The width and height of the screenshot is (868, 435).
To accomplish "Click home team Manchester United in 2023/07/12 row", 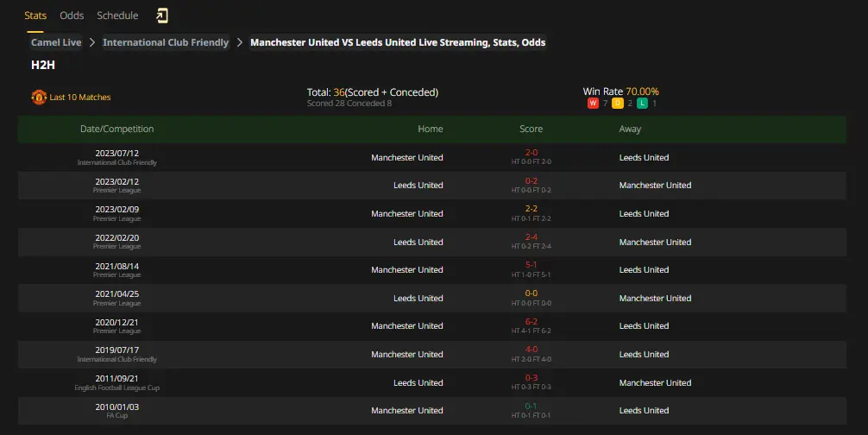I will pos(407,158).
